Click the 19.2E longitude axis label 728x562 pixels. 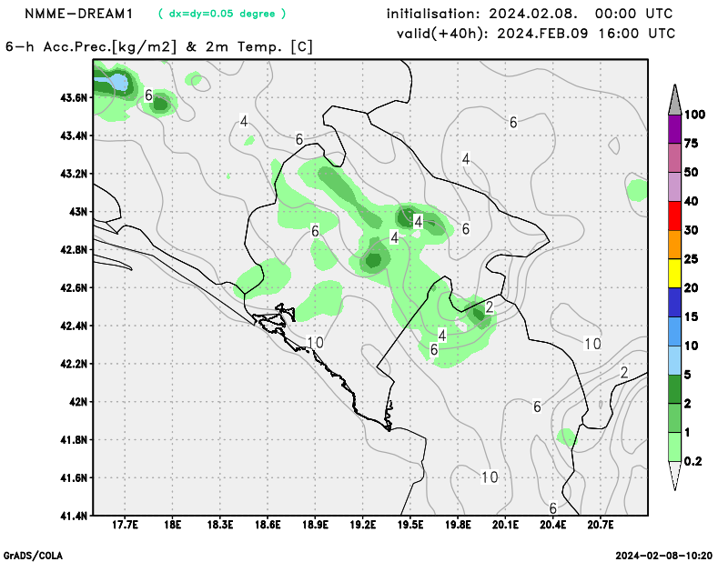pyautogui.click(x=363, y=525)
